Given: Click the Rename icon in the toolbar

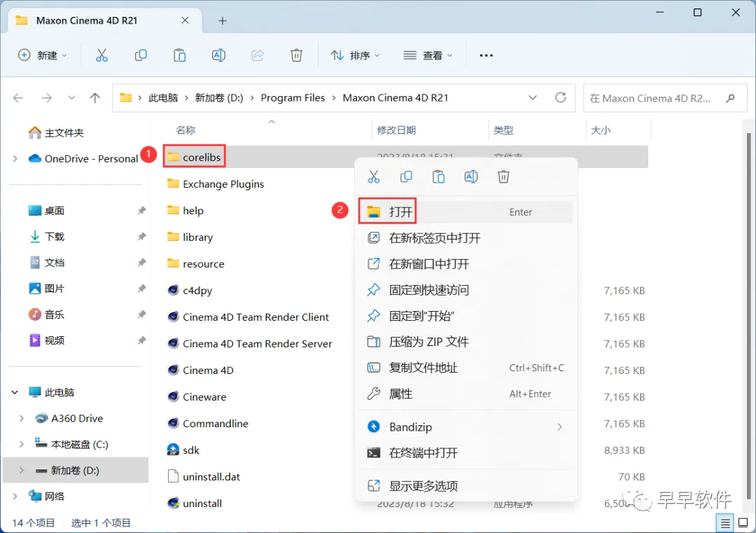Looking at the screenshot, I should point(218,55).
